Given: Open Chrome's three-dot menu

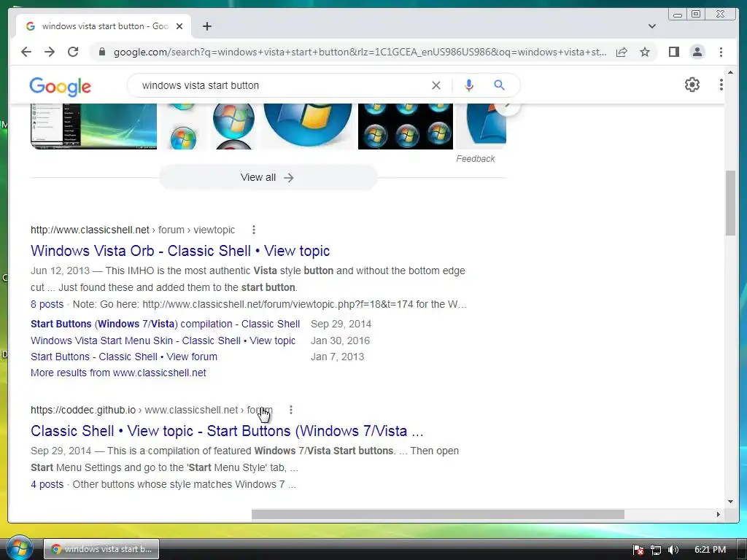Looking at the screenshot, I should [721, 52].
